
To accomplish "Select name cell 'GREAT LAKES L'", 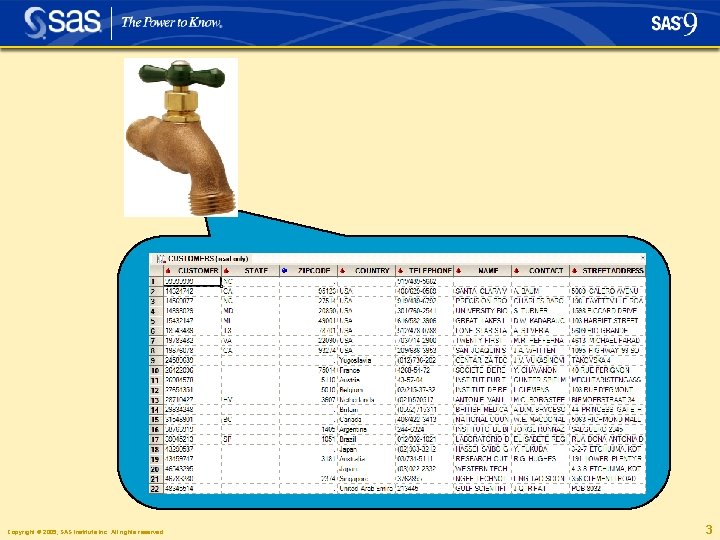I will pyautogui.click(x=482, y=321).
